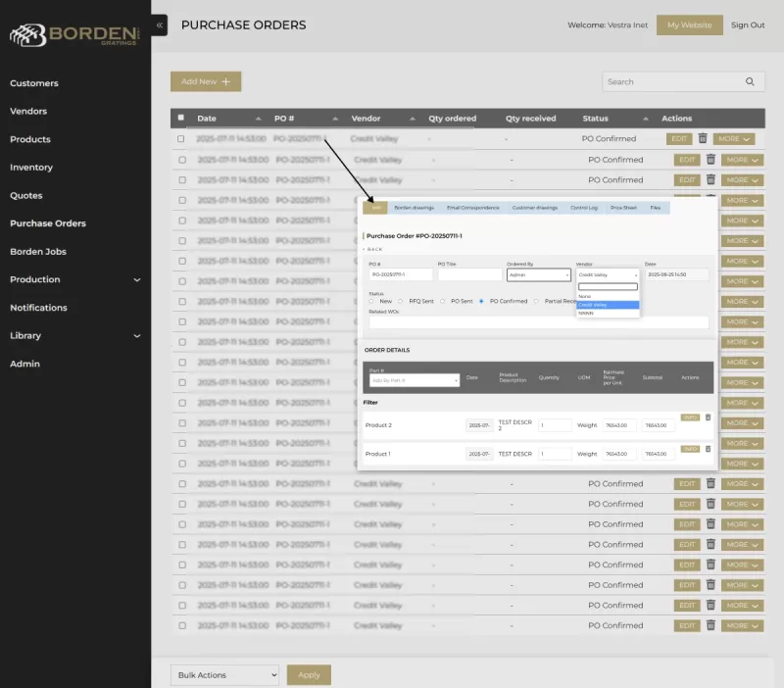Click the Sign Out link

point(748,25)
